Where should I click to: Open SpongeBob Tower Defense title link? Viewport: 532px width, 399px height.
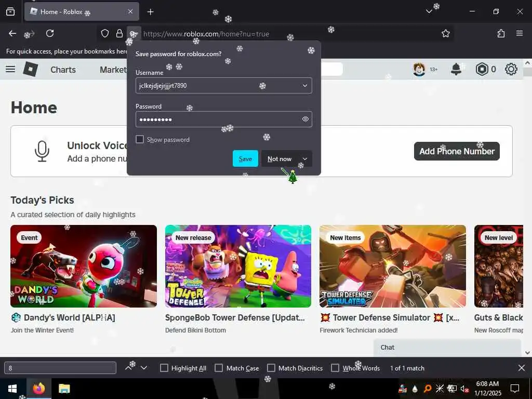pos(235,317)
